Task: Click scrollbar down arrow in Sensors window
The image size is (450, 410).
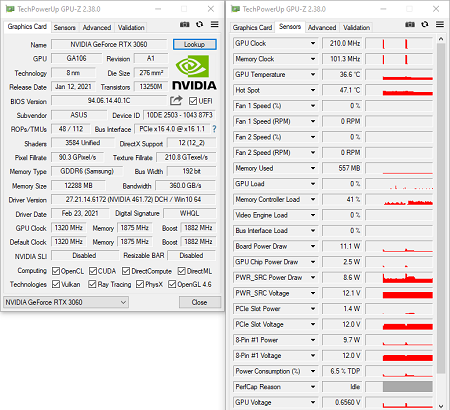Action: [441, 406]
